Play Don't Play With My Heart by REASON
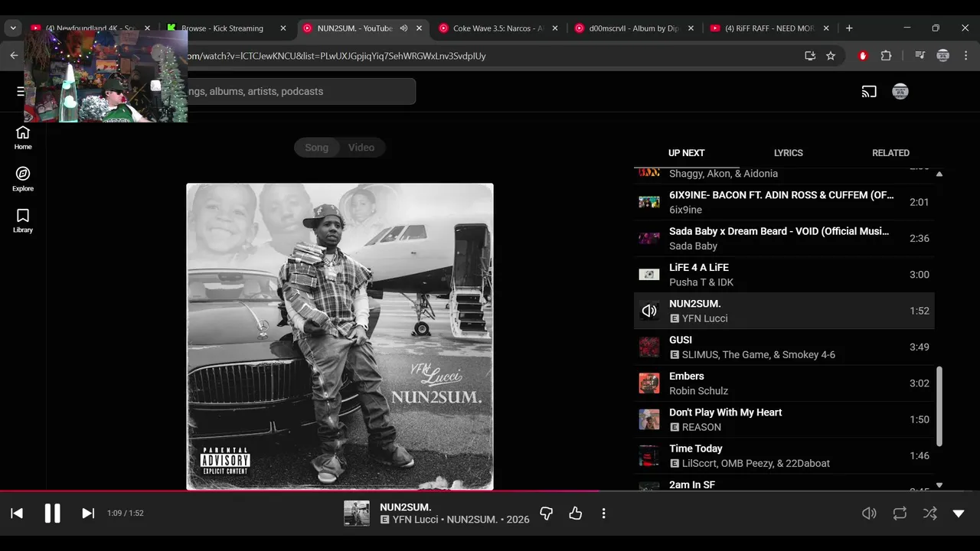980x551 pixels. click(784, 419)
